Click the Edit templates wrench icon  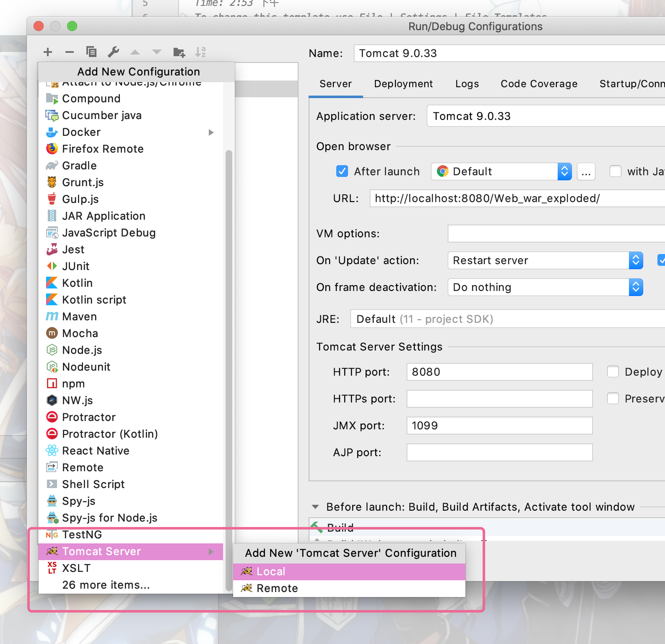(x=113, y=52)
